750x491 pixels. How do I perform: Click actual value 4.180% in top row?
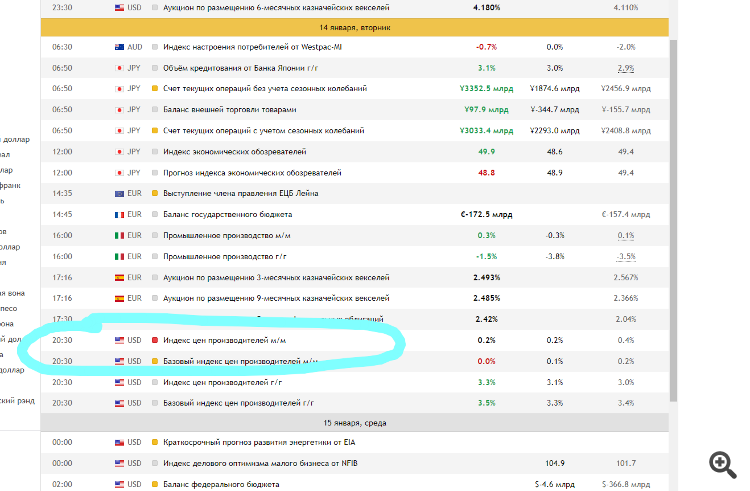[x=486, y=8]
